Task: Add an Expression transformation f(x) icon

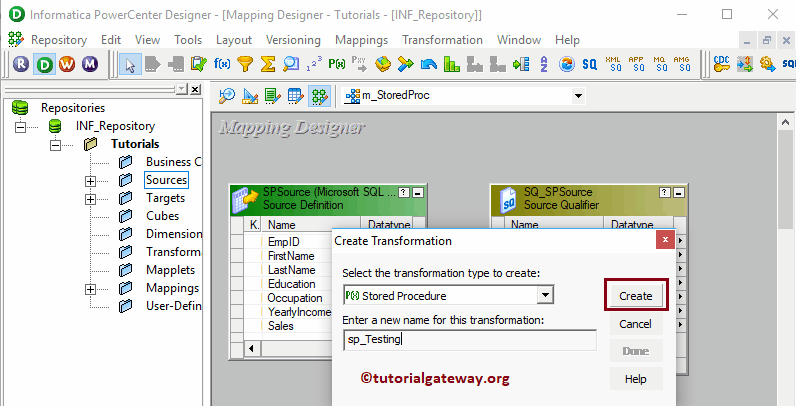Action: pyautogui.click(x=222, y=64)
